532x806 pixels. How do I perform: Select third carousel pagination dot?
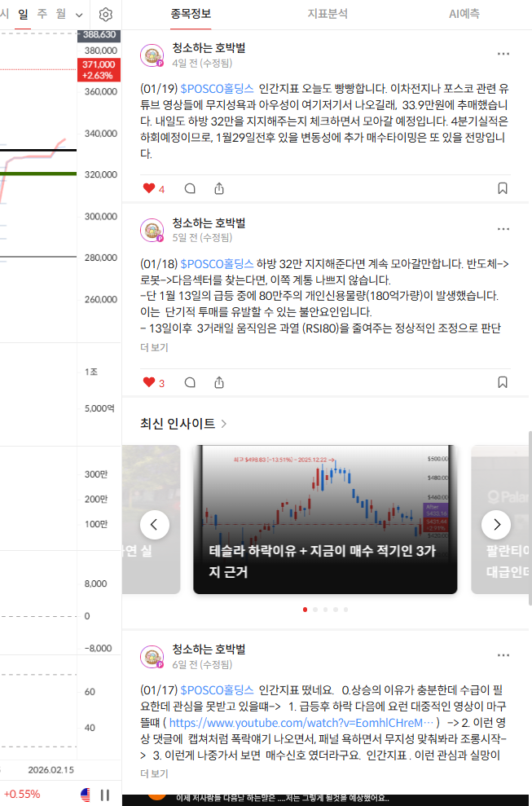coord(325,610)
